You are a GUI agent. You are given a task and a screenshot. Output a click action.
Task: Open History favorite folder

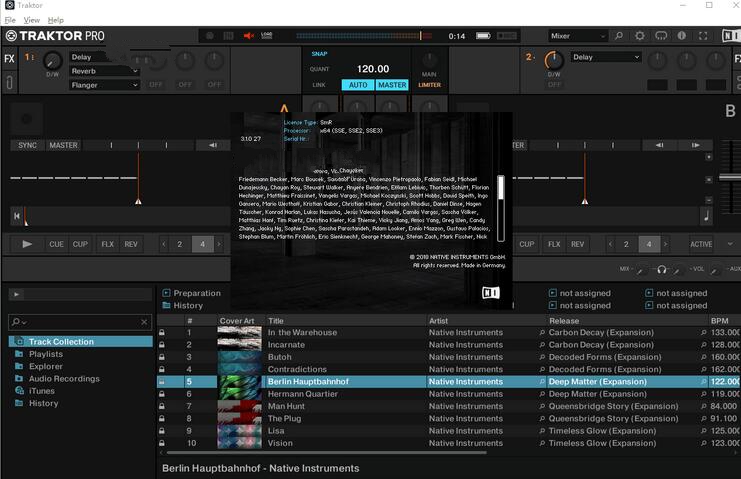182,305
